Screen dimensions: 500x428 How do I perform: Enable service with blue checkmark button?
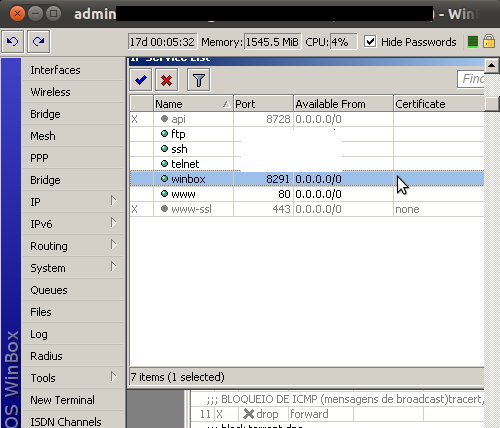coord(141,80)
